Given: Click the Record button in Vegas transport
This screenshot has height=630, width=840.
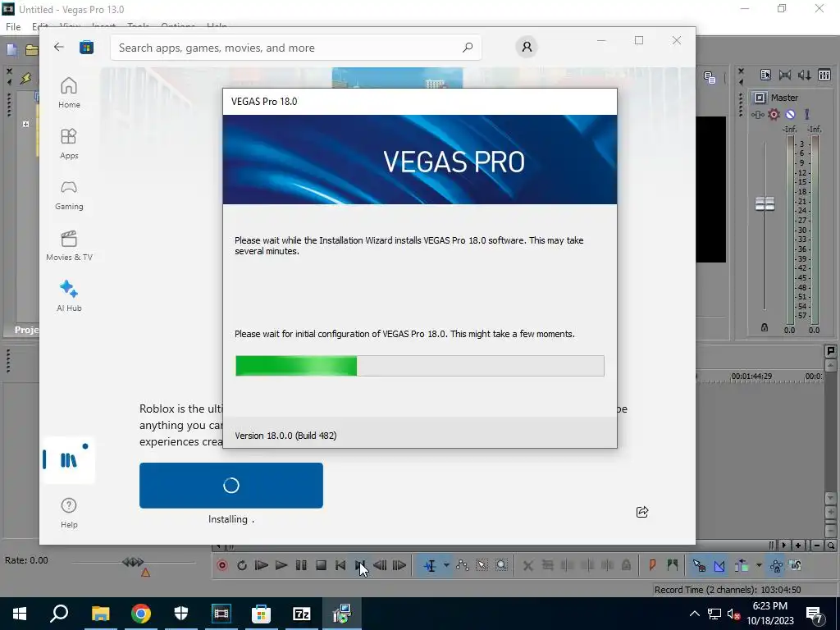Looking at the screenshot, I should (222, 565).
